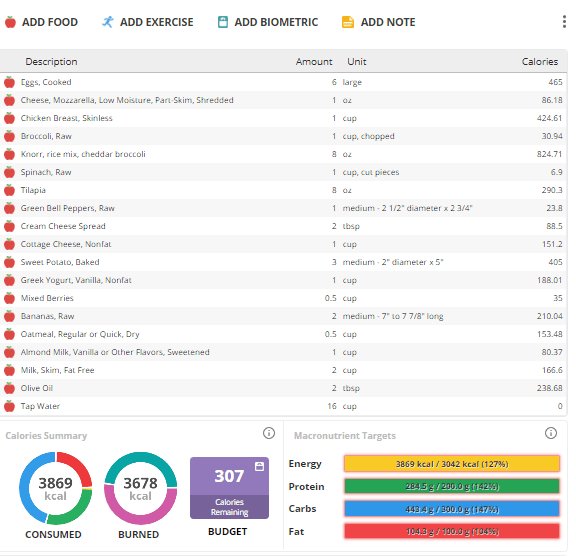Click the ADD EXERCISE runner icon
Screen dimensions: 576x556
108,22
